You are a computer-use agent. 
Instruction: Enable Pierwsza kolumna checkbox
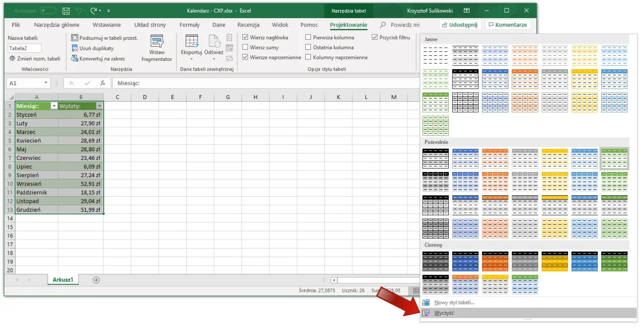(308, 37)
